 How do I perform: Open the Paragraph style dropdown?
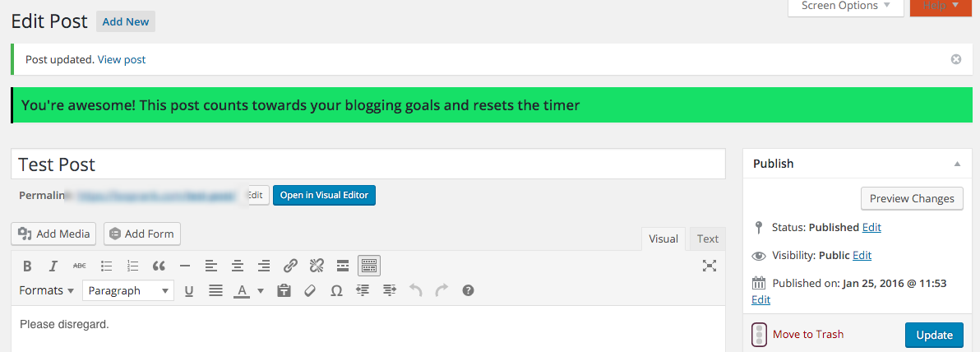[x=128, y=290]
